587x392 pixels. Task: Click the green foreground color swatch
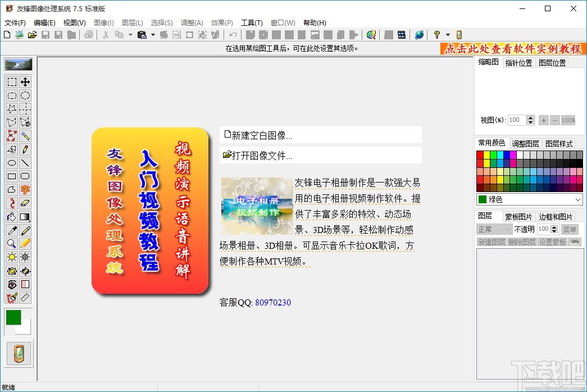(13, 317)
